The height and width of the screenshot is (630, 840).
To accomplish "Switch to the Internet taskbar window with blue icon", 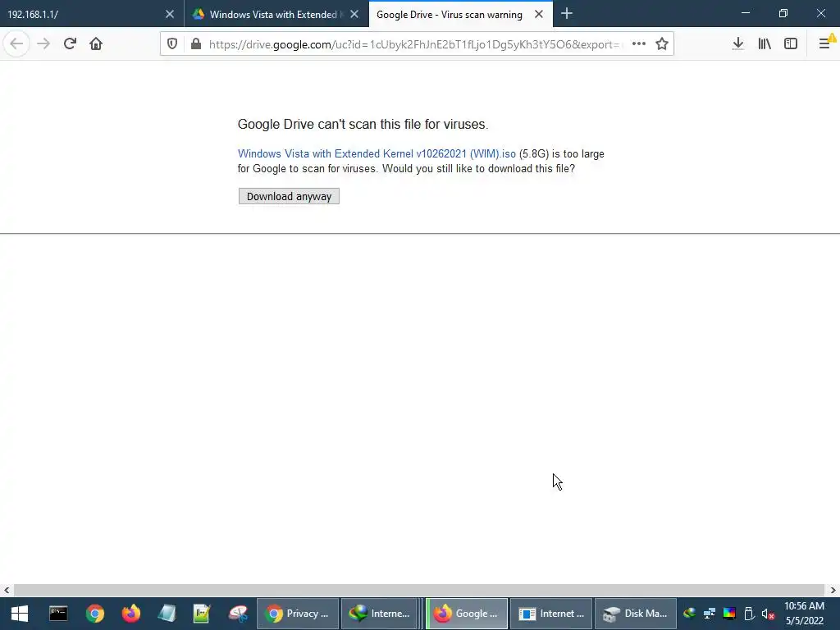I will pos(551,614).
